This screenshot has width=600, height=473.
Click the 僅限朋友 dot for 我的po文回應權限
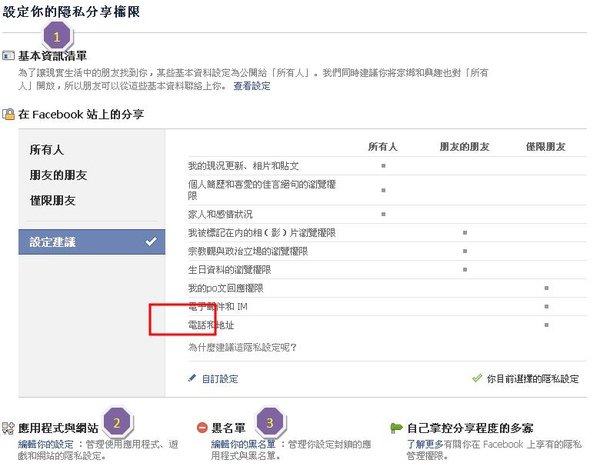point(546,288)
